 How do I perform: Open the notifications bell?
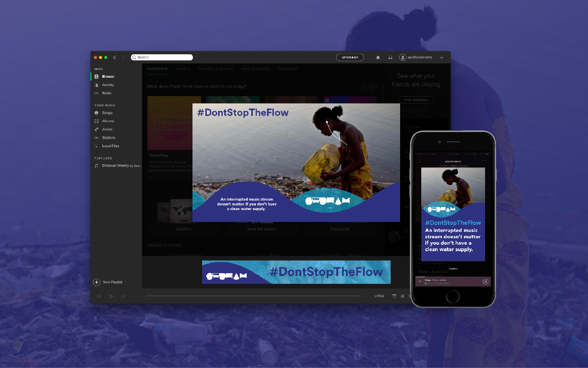point(378,57)
